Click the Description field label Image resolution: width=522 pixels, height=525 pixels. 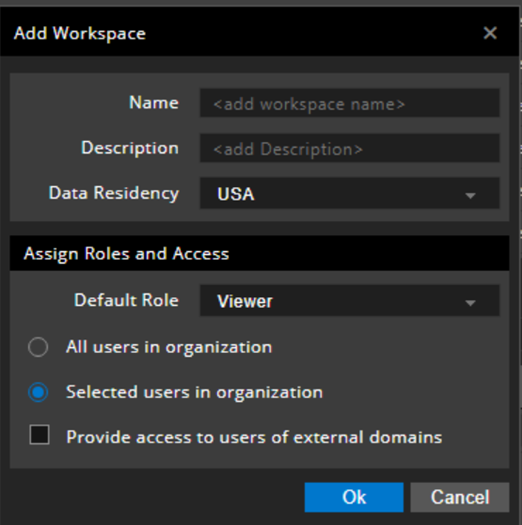click(x=130, y=148)
